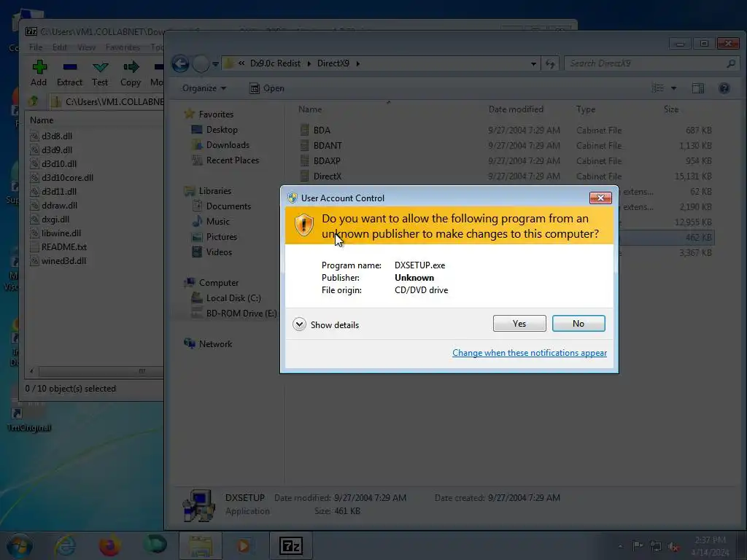
Task: Click Copy icon in 7-Zip toolbar
Action: pyautogui.click(x=131, y=67)
